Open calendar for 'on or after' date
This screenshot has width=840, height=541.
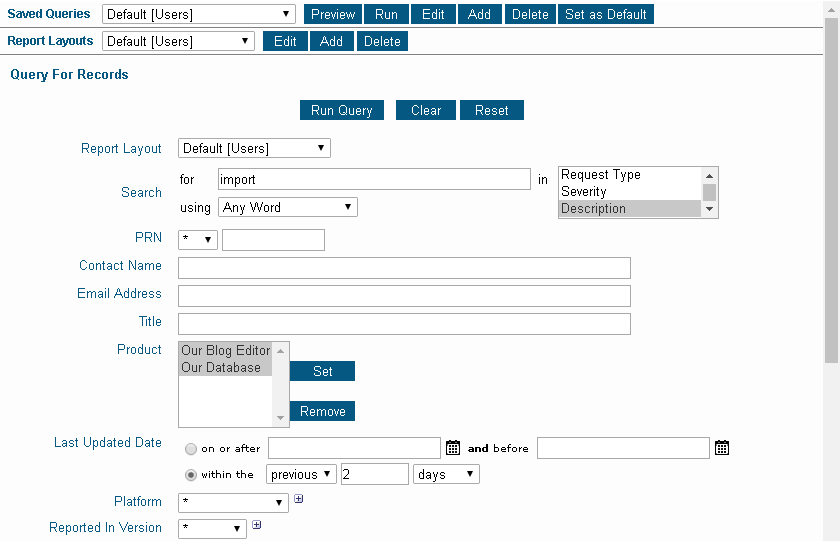(x=453, y=448)
